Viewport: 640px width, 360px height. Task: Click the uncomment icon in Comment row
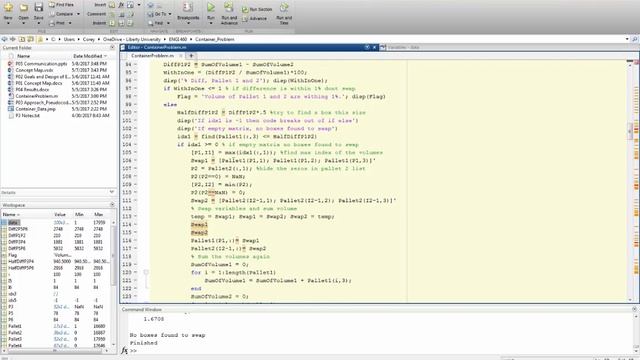122,14
